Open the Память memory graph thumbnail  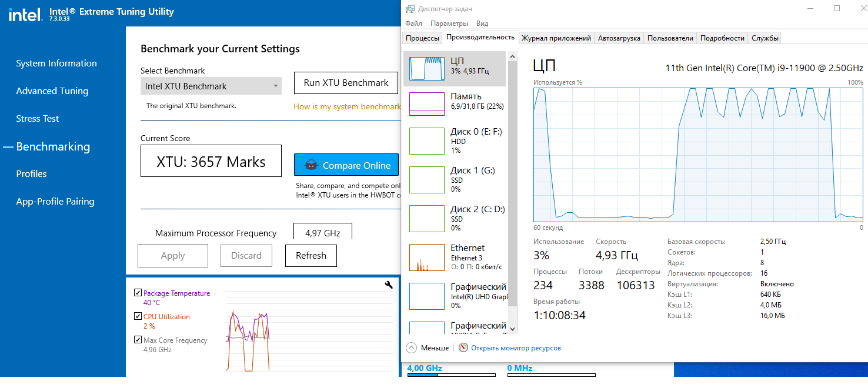tap(426, 104)
